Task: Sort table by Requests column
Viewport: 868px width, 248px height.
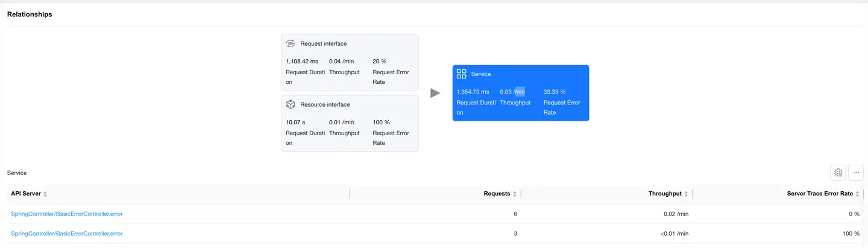Action: click(x=515, y=194)
